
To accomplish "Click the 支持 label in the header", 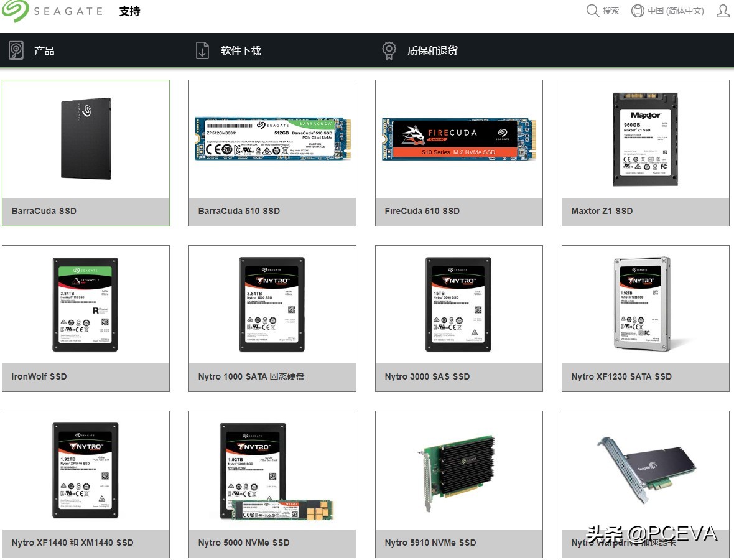I will click(129, 11).
